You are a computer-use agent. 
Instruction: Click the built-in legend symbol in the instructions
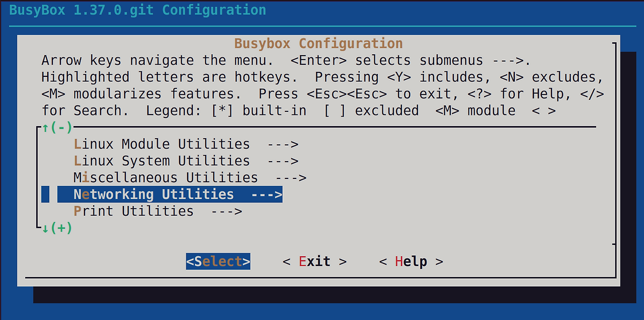tap(222, 111)
